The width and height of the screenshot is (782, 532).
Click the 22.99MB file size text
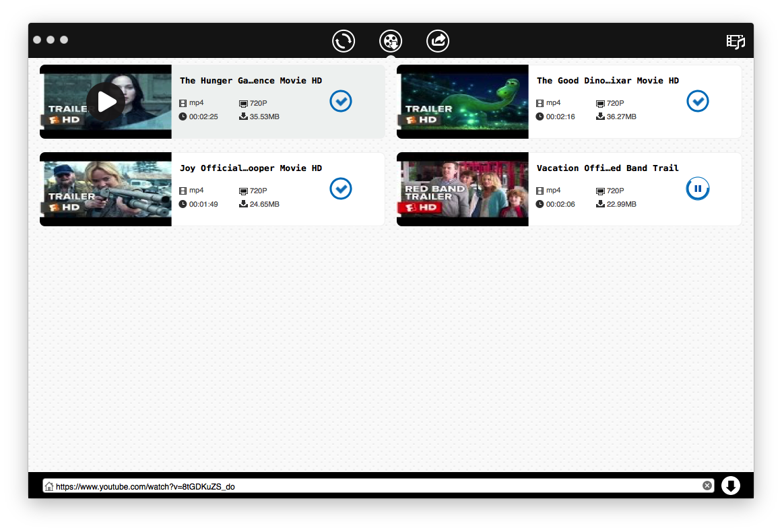[622, 205]
